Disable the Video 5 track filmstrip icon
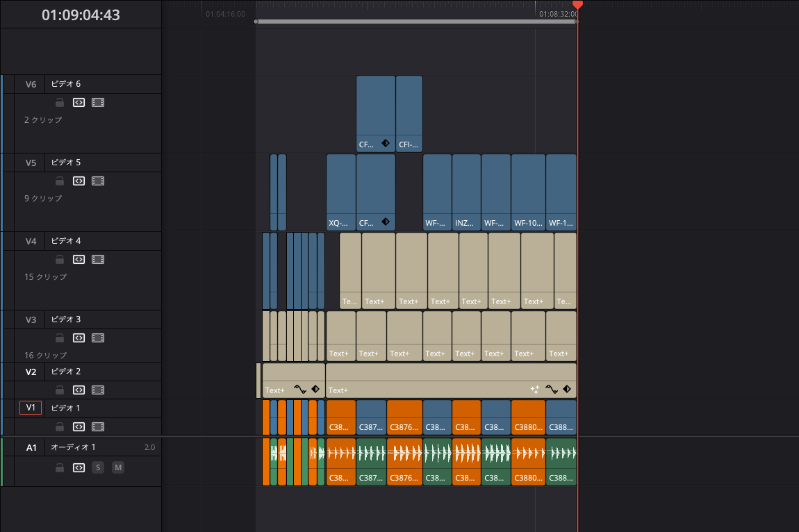The width and height of the screenshot is (799, 532). pyautogui.click(x=98, y=181)
